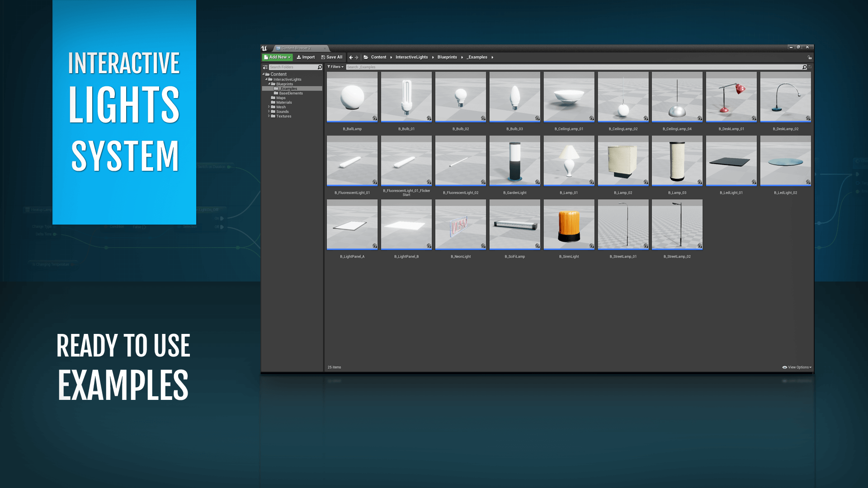This screenshot has height=488, width=868.
Task: Select the B_FluorescentLight_01_FlickerStart asset thumbnail
Action: tap(406, 160)
